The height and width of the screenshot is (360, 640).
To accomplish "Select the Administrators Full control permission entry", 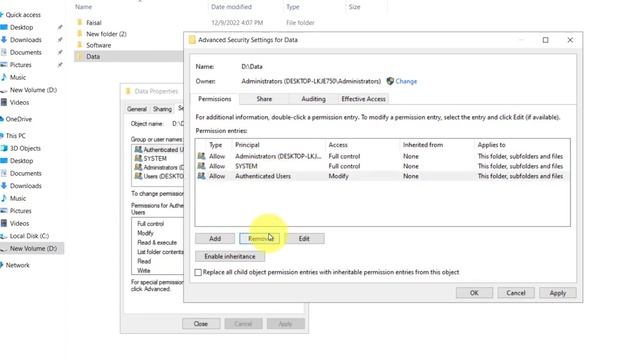I will pyautogui.click(x=382, y=156).
